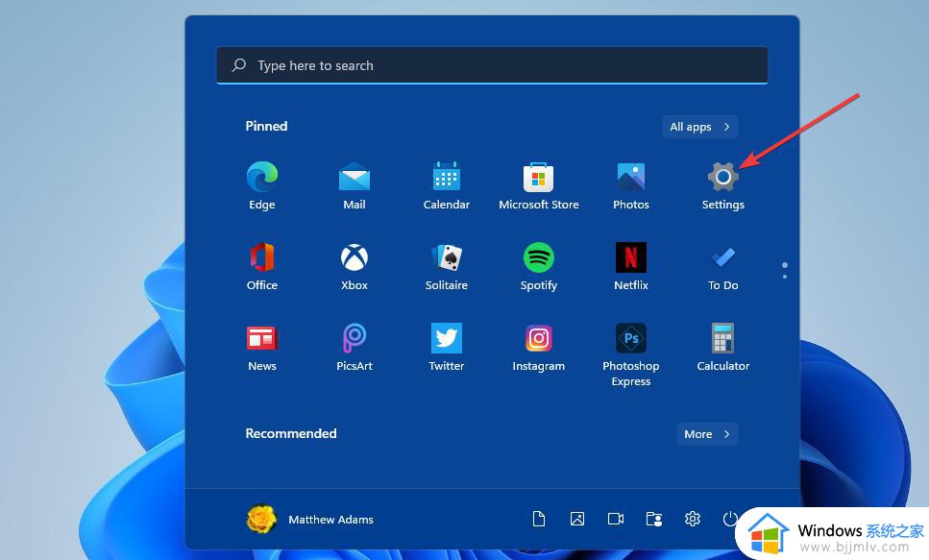Image resolution: width=929 pixels, height=560 pixels.
Task: Open the Pictures folder shortcut in bottom bar
Action: click(577, 519)
